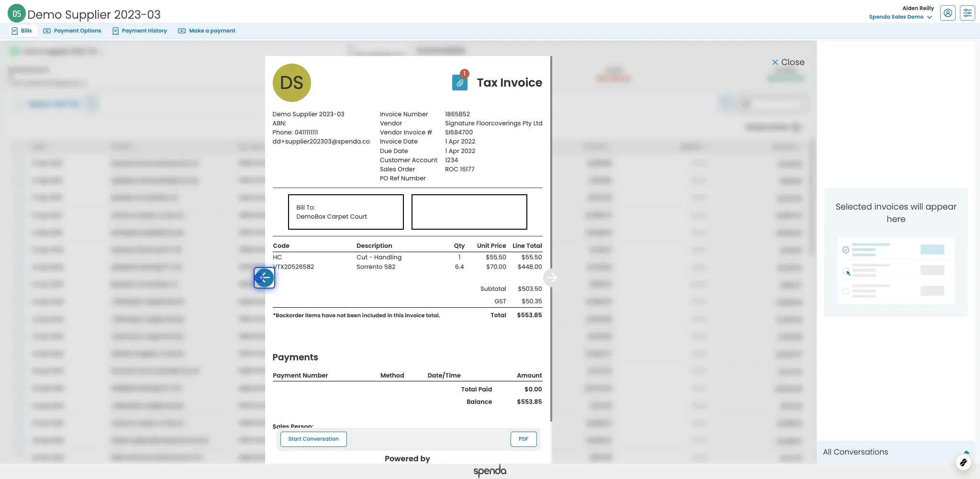Click the selected invoices placeholder illustration
The height and width of the screenshot is (479, 980).
coord(896,271)
